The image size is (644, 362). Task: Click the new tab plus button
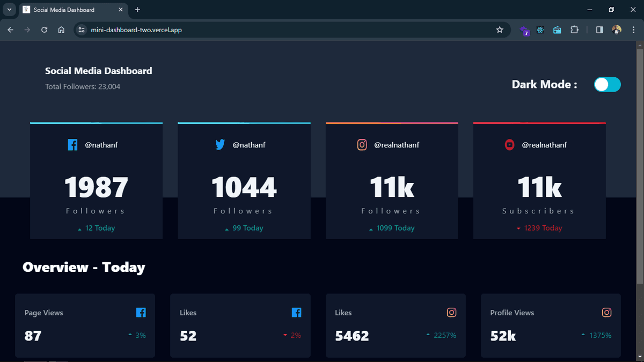click(x=137, y=9)
